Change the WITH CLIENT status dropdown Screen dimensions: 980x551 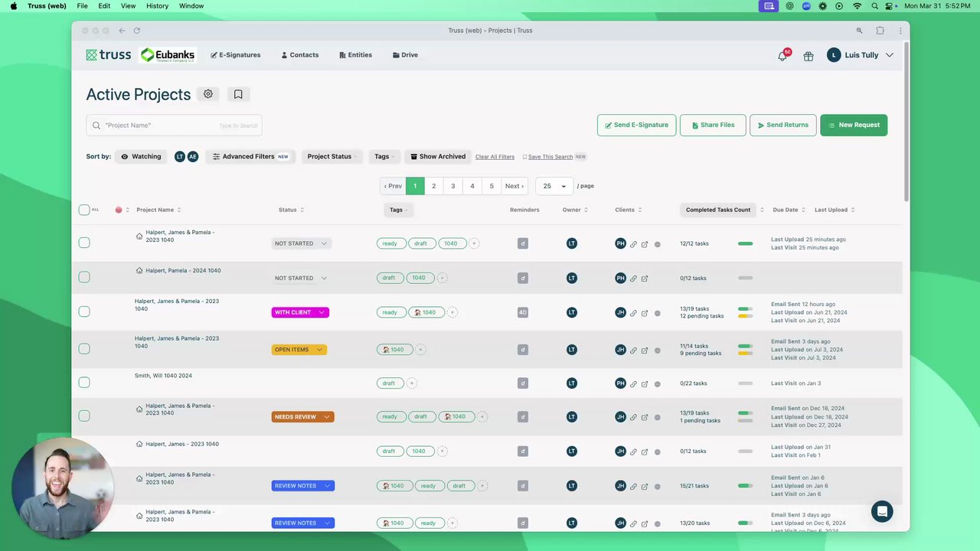[x=300, y=312]
